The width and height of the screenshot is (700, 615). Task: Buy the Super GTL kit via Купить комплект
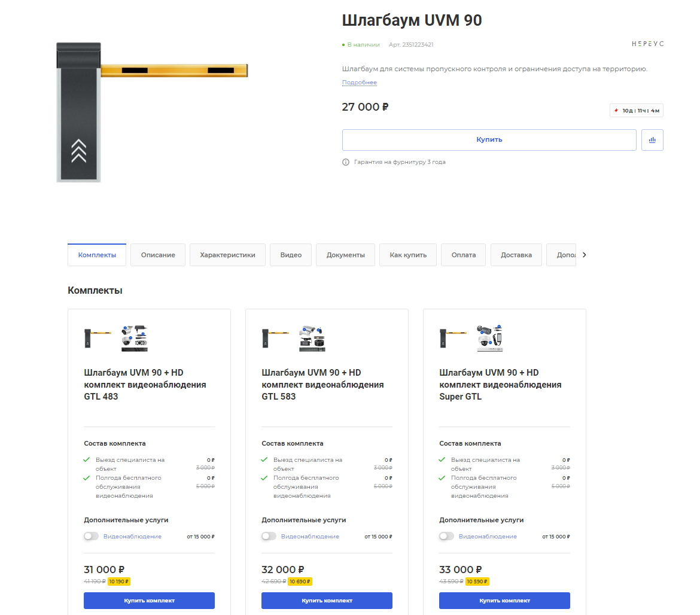point(504,601)
